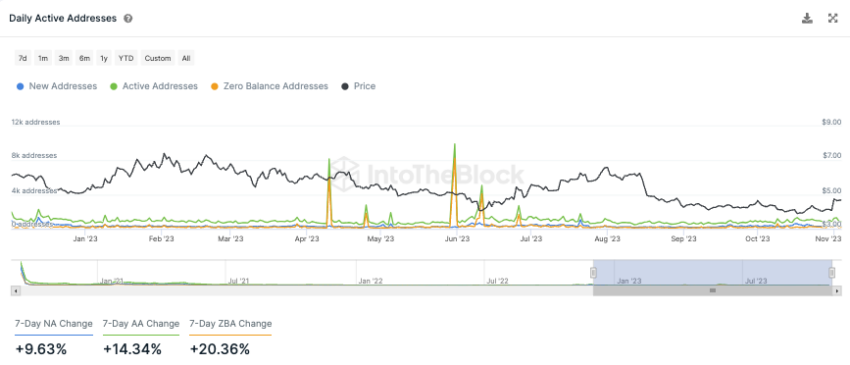Image resolution: width=850 pixels, height=365 pixels.
Task: Select the YTD range button
Action: [x=126, y=58]
